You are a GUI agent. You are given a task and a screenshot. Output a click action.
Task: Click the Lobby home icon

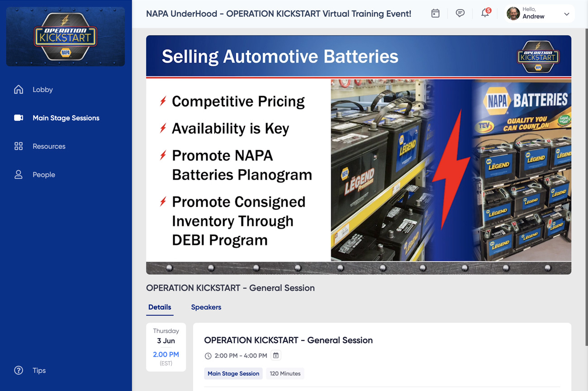pos(19,90)
